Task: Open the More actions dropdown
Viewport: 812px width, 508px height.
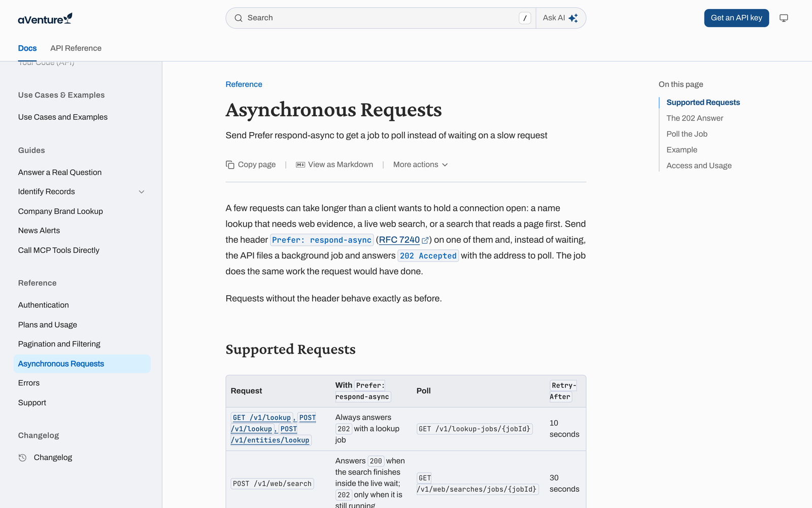Action: (420, 165)
